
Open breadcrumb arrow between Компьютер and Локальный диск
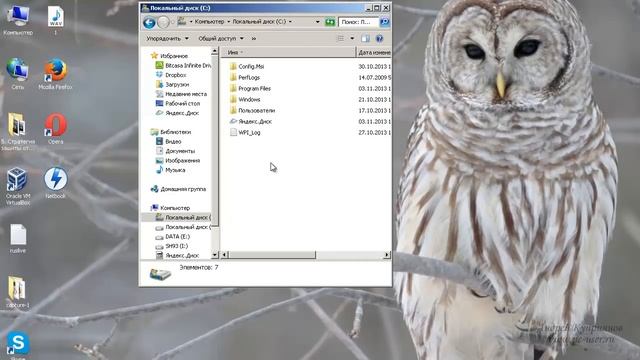[x=229, y=22]
